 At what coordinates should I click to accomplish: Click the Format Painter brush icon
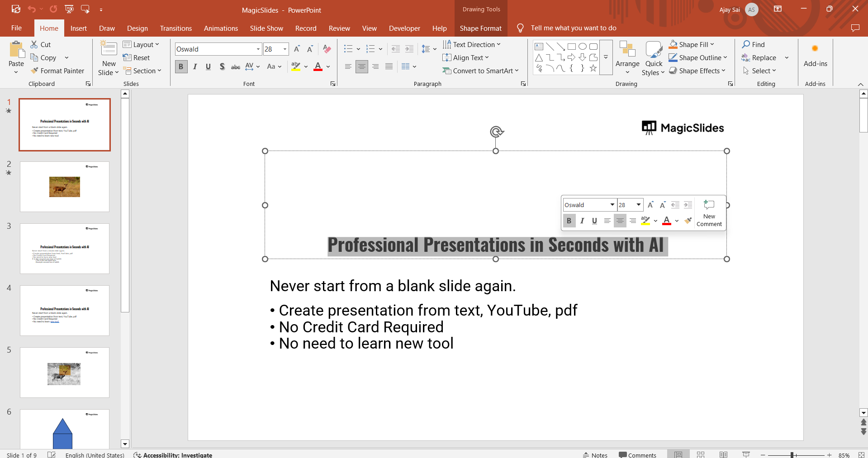tap(34, 71)
